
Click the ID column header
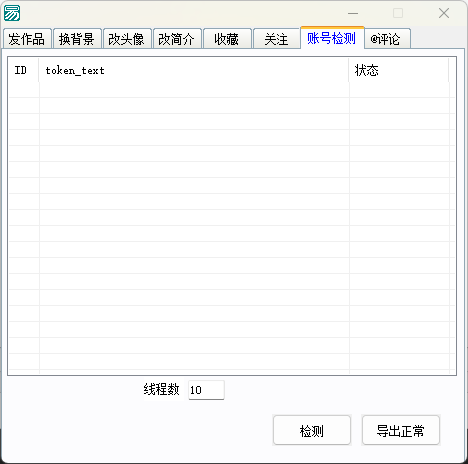(x=23, y=70)
